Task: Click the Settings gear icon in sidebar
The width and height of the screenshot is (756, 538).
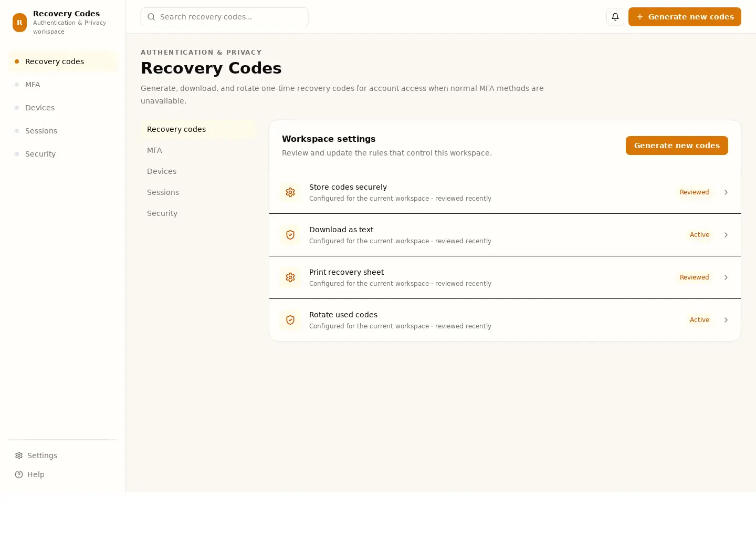Action: coord(19,456)
